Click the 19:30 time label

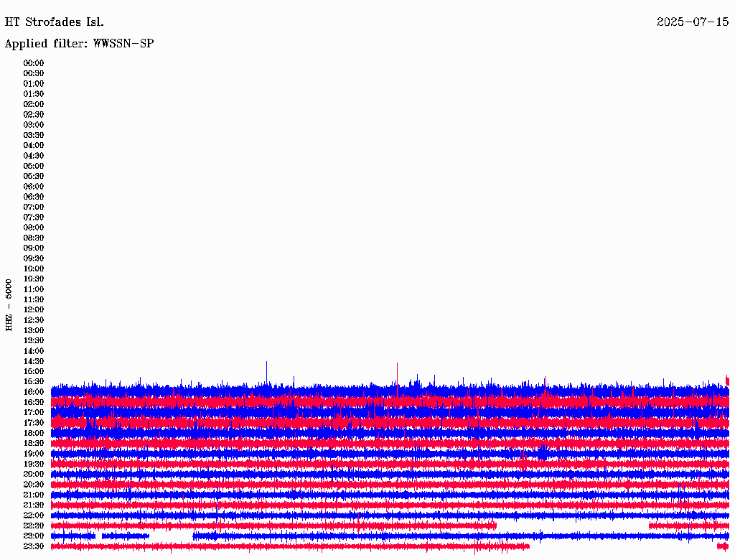[34, 465]
